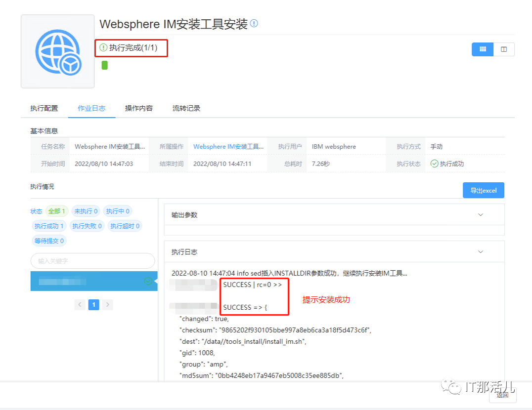Viewport: 532px width, 410px height.
Task: Click the 执行完成(1/1) status icon
Action: (x=103, y=47)
